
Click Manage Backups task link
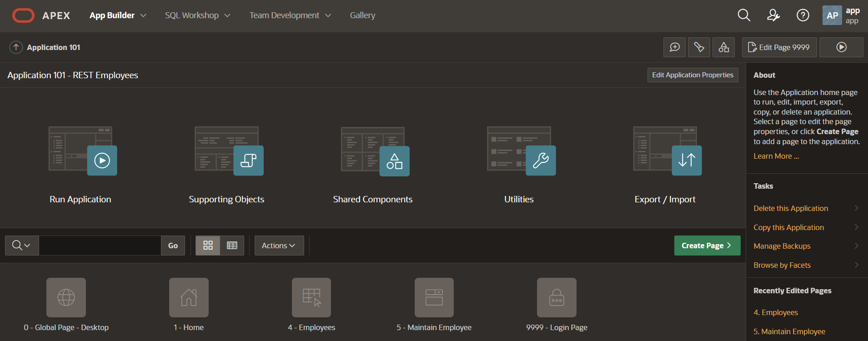click(x=782, y=246)
